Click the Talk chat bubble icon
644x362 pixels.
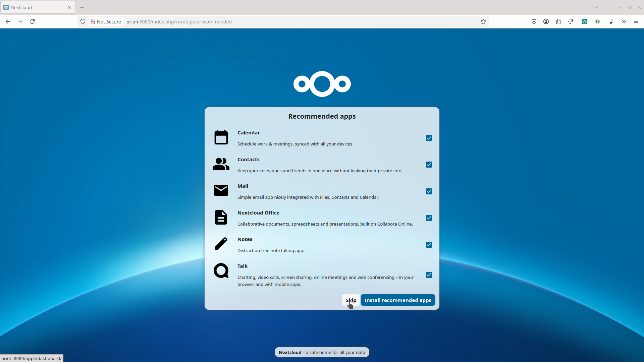(221, 270)
